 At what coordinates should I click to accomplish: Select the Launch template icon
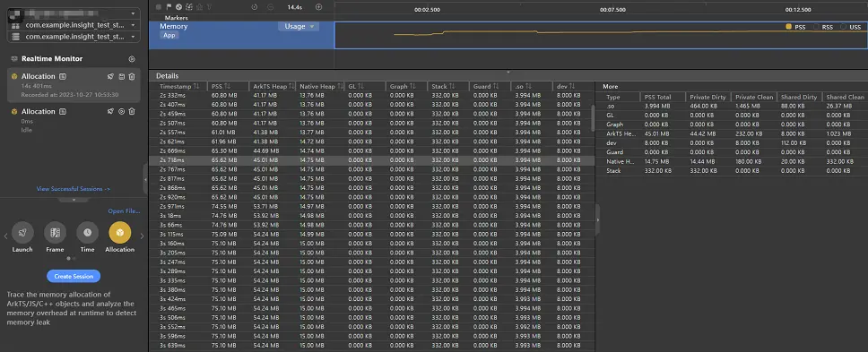point(22,233)
